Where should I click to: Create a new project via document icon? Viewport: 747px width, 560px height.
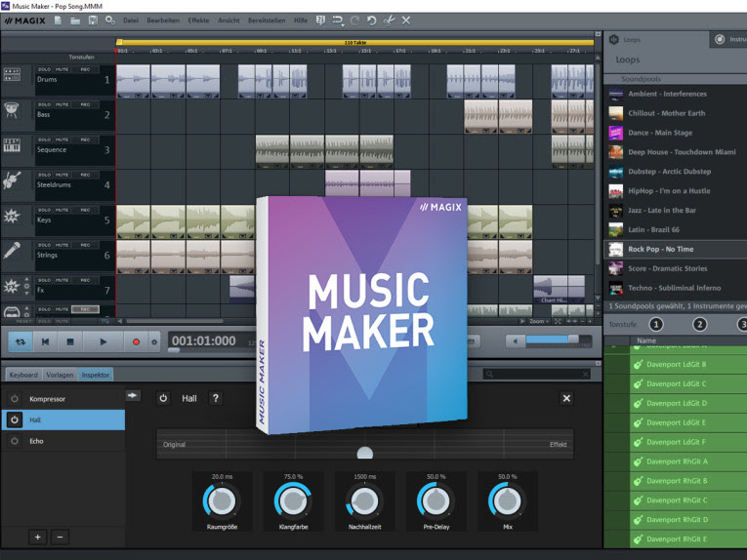coord(59,20)
